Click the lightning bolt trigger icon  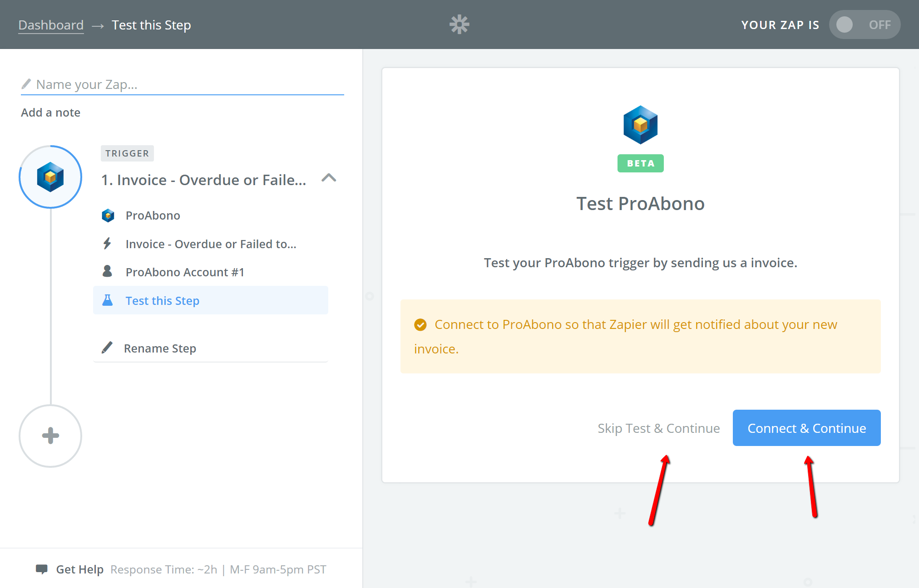click(x=107, y=244)
